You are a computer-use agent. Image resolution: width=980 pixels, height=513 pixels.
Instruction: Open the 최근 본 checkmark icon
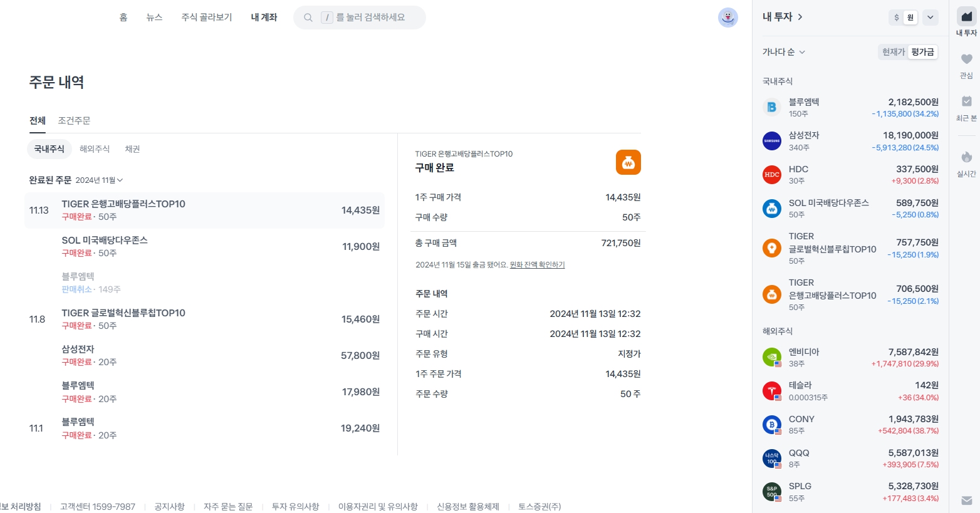967,101
